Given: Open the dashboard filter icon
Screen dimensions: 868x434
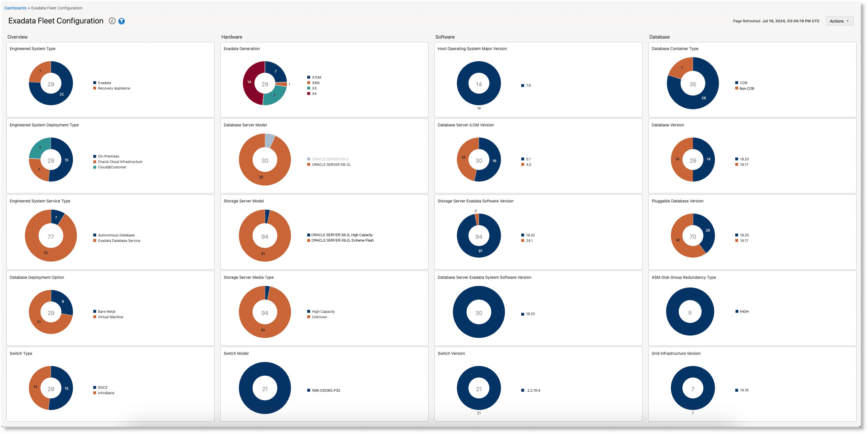Looking at the screenshot, I should click(121, 21).
